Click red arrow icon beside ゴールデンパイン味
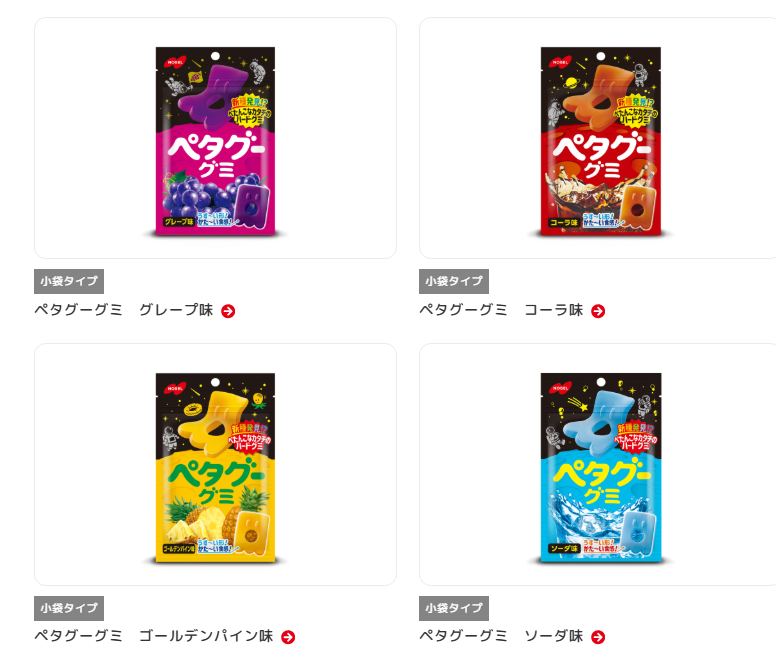Screen dimensions: 776x658 (288, 637)
